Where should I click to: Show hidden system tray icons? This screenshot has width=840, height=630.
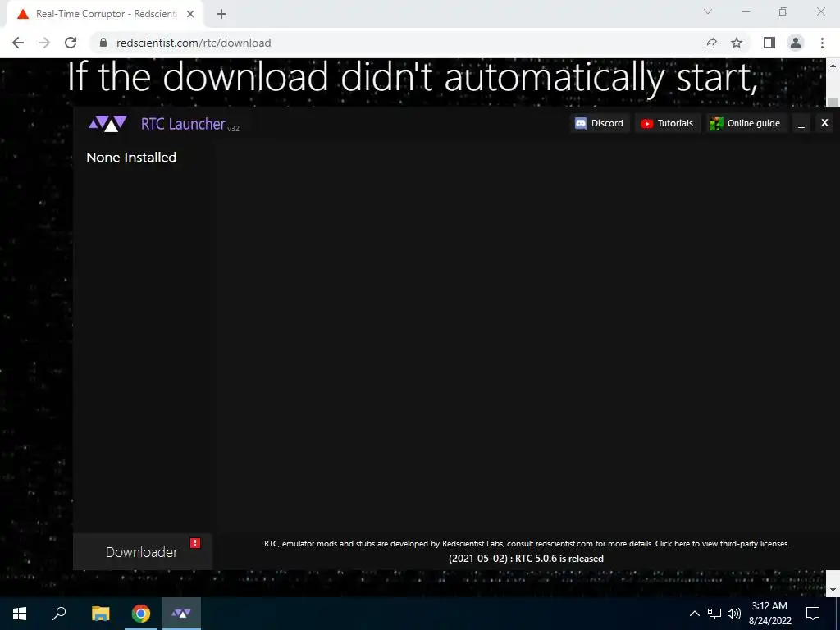[694, 614]
